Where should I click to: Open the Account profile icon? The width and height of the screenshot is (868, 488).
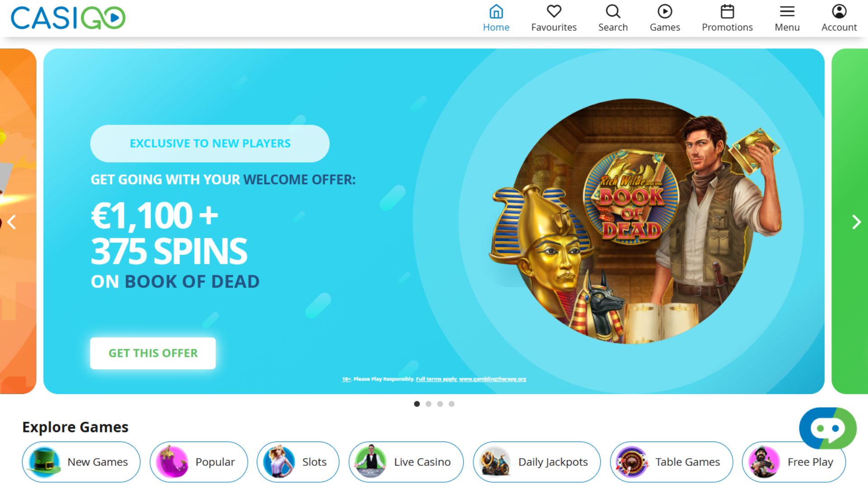(839, 11)
